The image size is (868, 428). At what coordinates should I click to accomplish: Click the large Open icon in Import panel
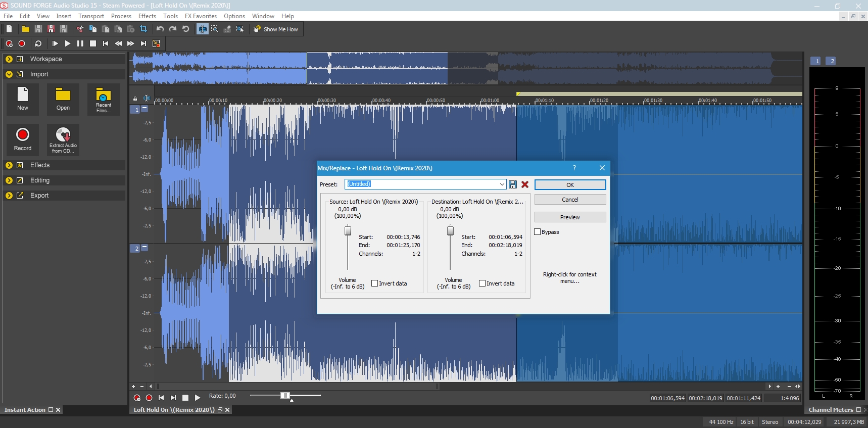pos(63,99)
